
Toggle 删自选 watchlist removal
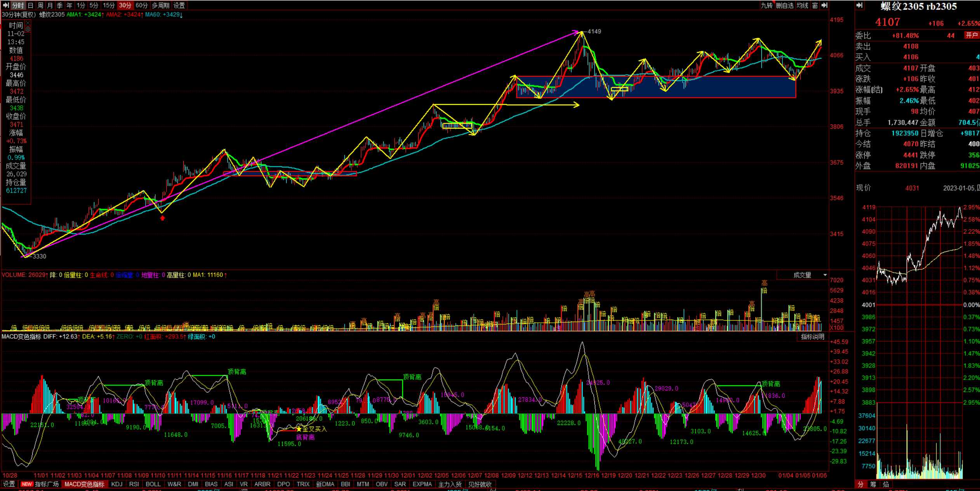[x=785, y=5]
